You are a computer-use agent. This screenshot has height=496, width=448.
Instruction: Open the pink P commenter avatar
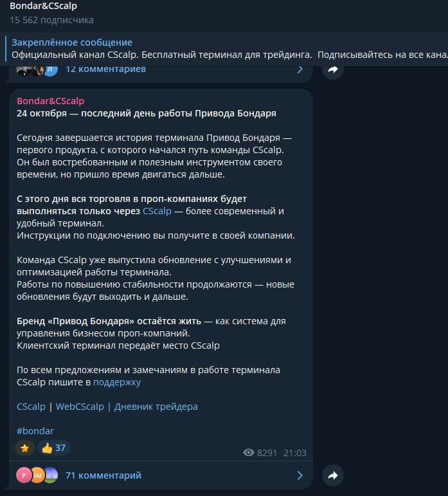pyautogui.click(x=23, y=475)
